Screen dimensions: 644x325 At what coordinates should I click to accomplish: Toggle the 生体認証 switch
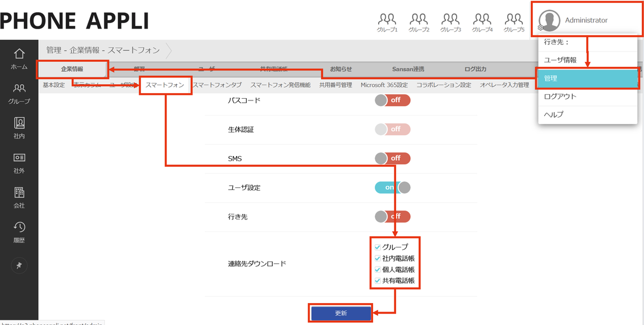tap(393, 129)
